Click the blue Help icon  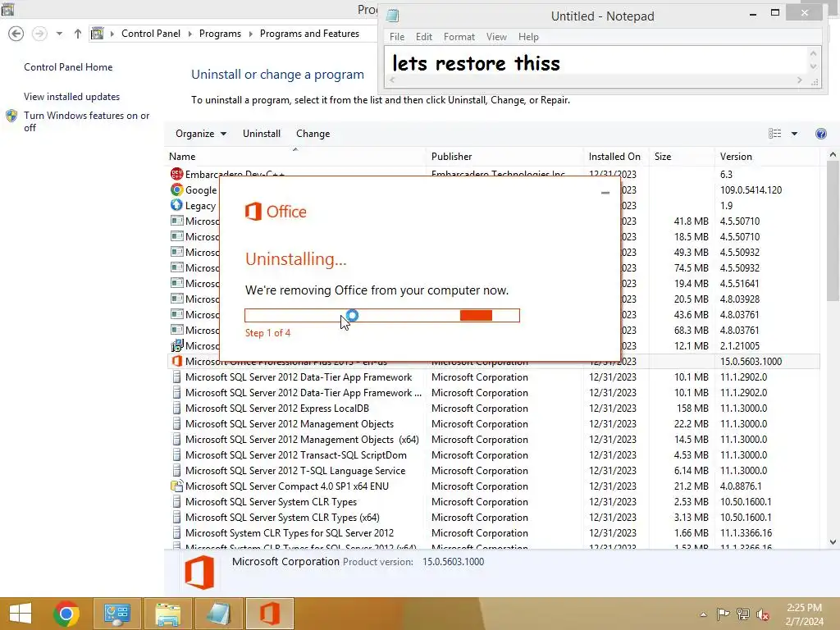tap(820, 134)
